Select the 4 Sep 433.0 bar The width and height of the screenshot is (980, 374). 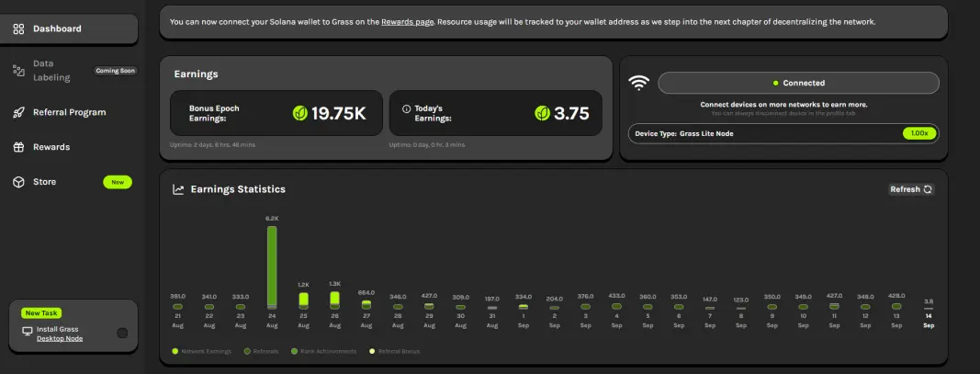pyautogui.click(x=616, y=306)
